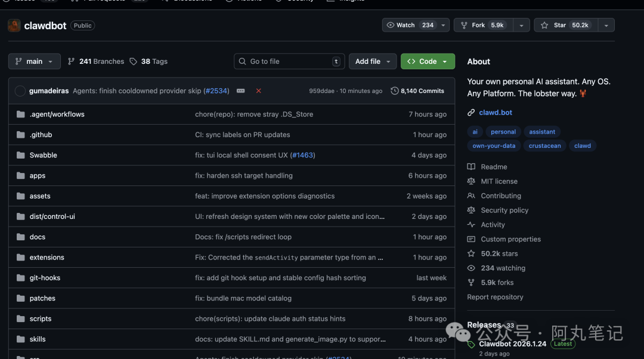Click folder icon beside skills
This screenshot has height=359, width=644.
pyautogui.click(x=20, y=339)
